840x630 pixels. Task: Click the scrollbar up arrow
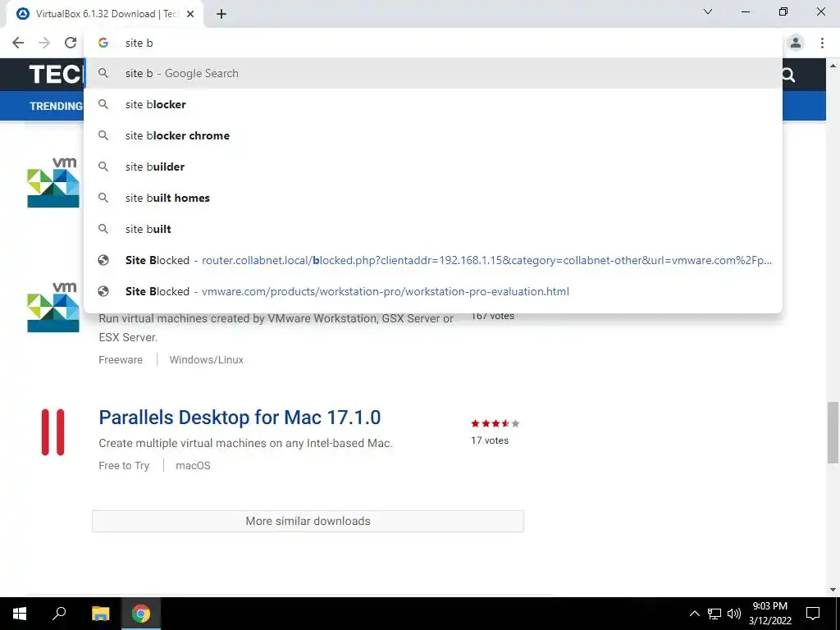[833, 66]
